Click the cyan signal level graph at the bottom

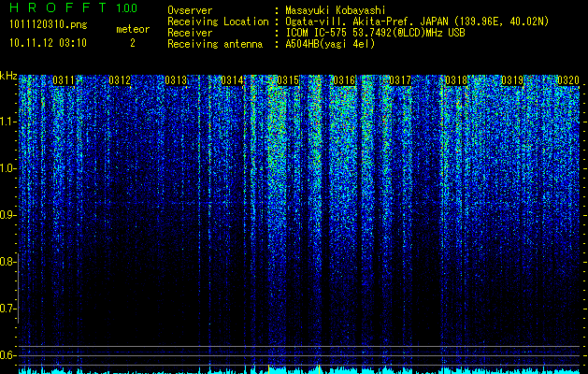pos(299,370)
